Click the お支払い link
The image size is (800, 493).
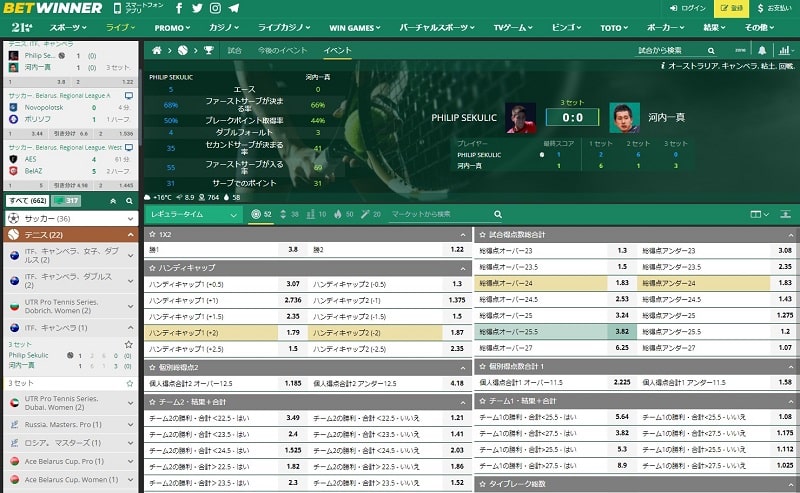(774, 8)
